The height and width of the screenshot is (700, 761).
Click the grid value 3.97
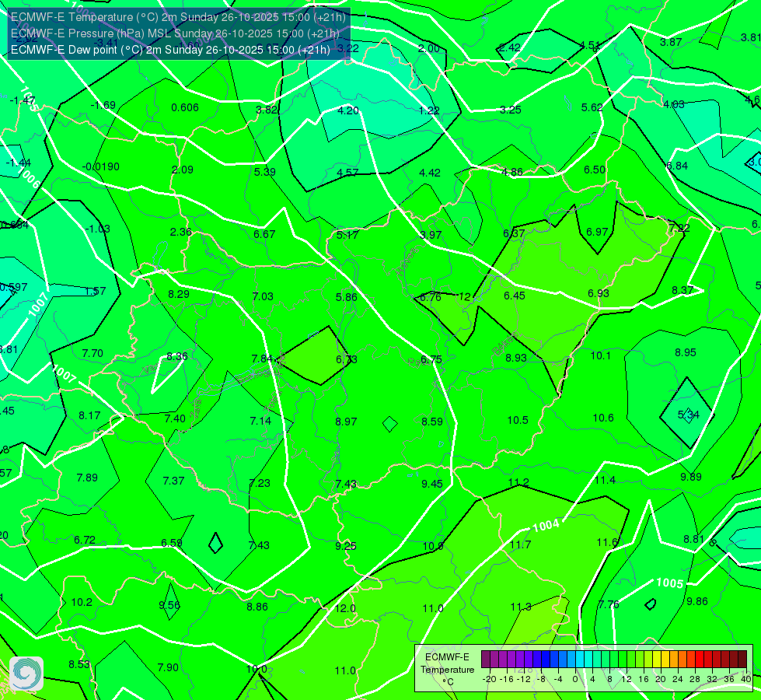click(431, 235)
